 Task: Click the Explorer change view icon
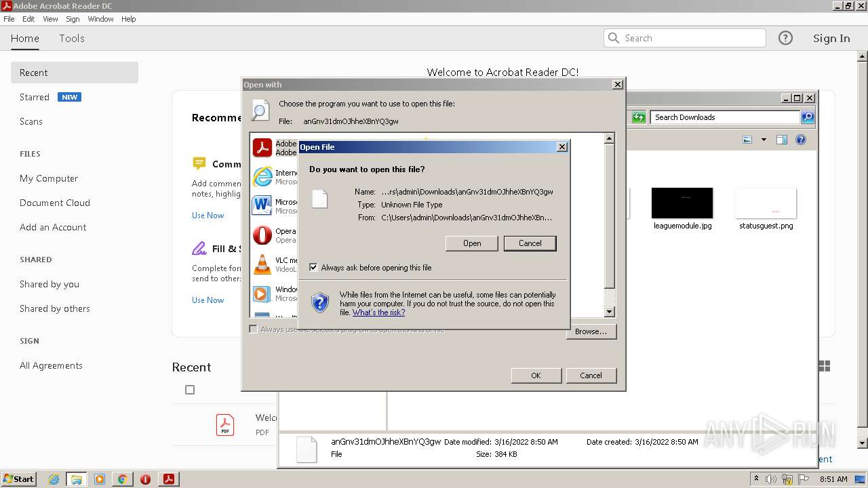click(x=747, y=140)
